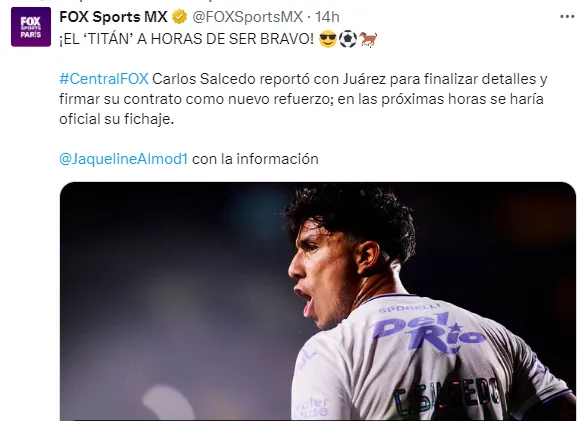Open the @FOXSportsMX handle

tap(247, 17)
